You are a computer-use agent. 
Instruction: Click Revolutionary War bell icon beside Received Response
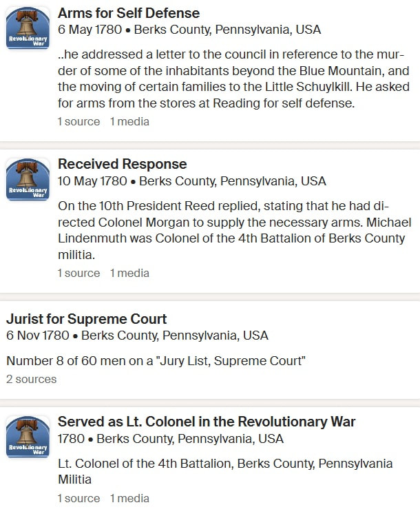coord(28,179)
